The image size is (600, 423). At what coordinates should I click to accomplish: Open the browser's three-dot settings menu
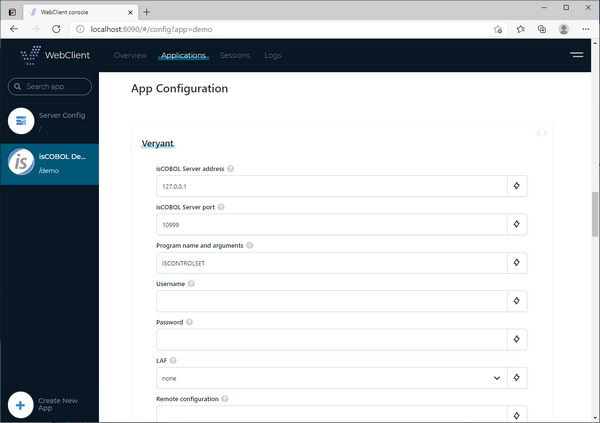click(x=587, y=29)
